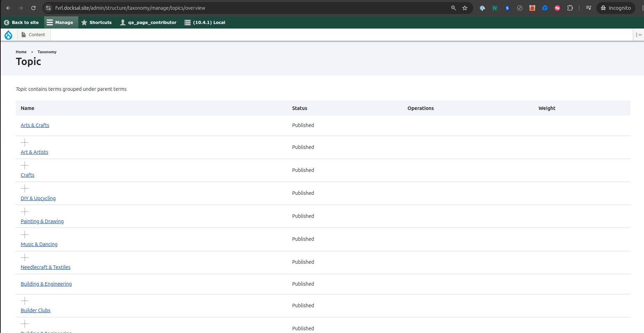Click the magnifier zoom icon in address bar

coord(453,8)
